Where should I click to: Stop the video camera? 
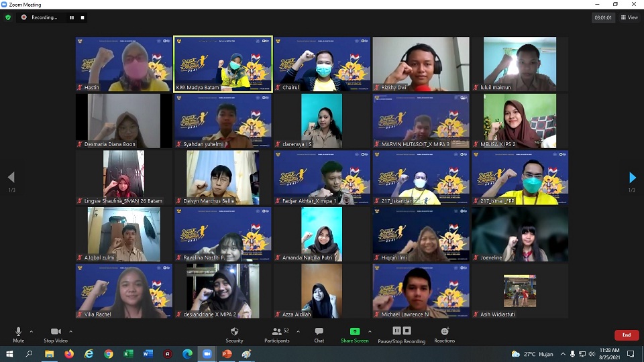click(x=56, y=334)
